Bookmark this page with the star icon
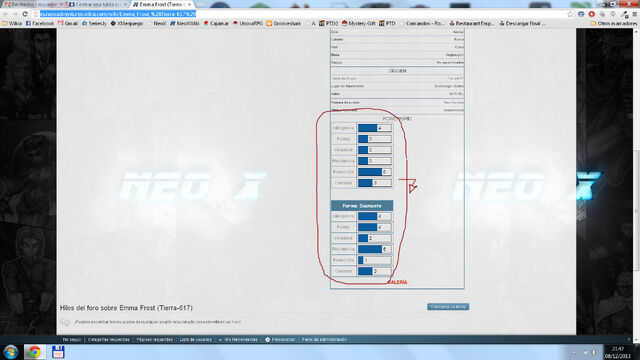Image resolution: width=640 pixels, height=360 pixels. pyautogui.click(x=570, y=14)
